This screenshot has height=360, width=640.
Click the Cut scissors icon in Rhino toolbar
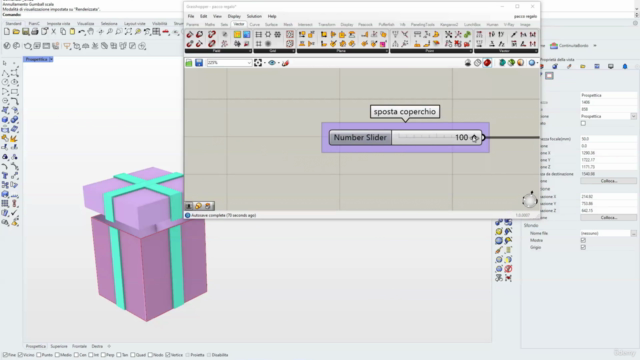[x=53, y=31]
